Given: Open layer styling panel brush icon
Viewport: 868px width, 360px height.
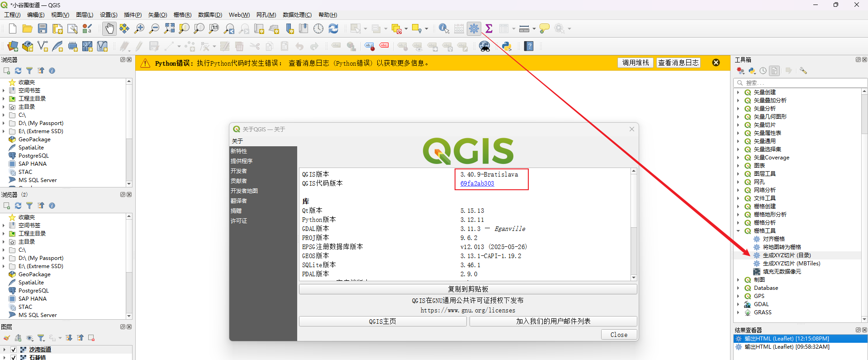Looking at the screenshot, I should pos(7,338).
